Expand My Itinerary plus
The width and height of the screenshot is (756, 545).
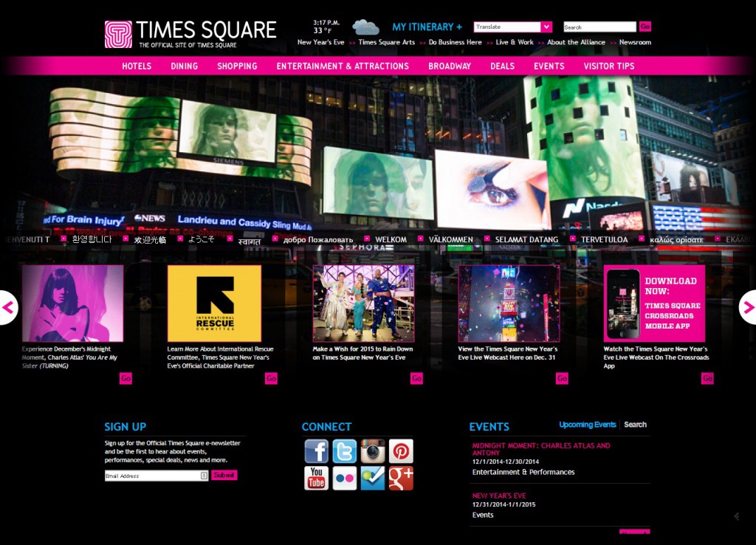click(x=427, y=27)
